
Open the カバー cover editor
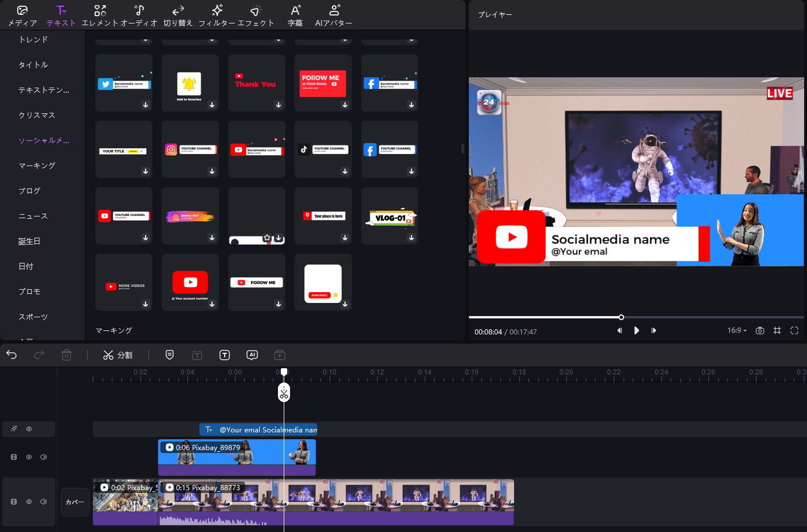tap(75, 502)
